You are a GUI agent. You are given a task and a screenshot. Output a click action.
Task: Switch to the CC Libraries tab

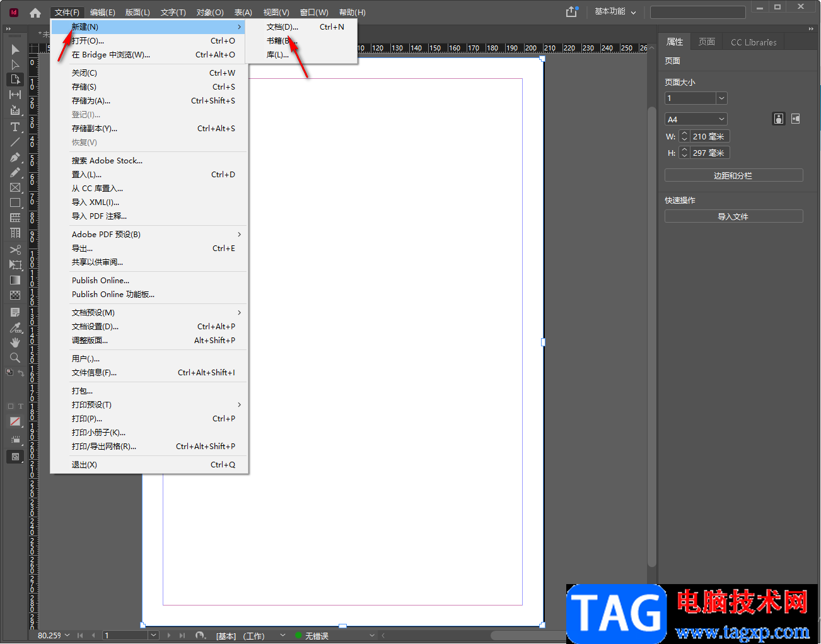(x=754, y=42)
